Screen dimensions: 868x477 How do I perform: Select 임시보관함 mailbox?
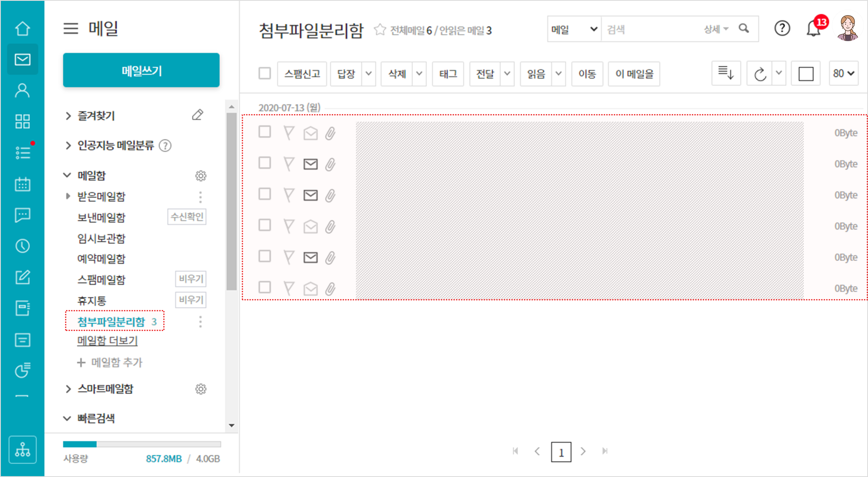point(101,238)
